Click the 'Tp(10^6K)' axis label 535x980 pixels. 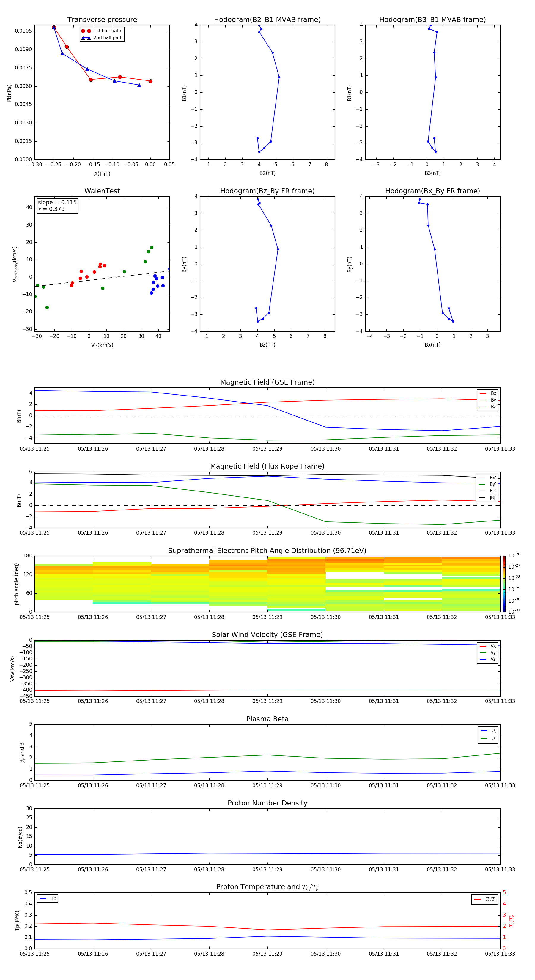point(17,921)
